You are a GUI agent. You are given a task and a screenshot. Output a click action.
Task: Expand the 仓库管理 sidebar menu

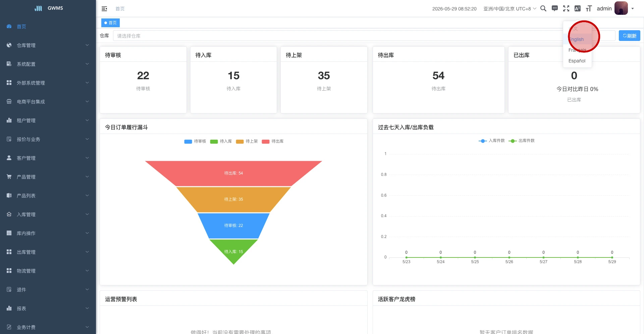tap(48, 45)
